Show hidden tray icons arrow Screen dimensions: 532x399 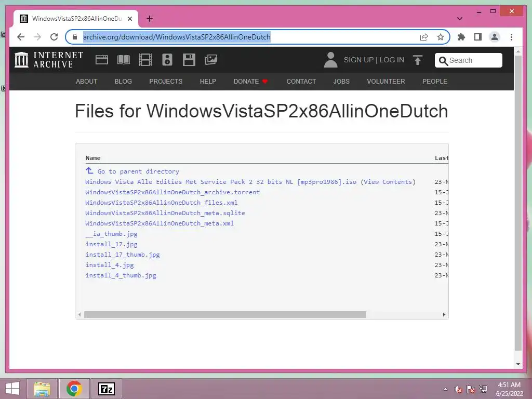click(445, 389)
